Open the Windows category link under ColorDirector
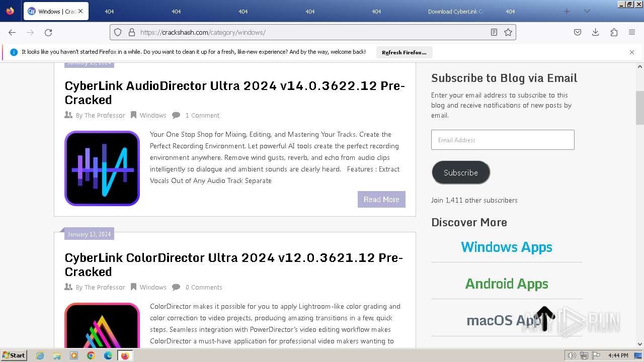 tap(153, 287)
